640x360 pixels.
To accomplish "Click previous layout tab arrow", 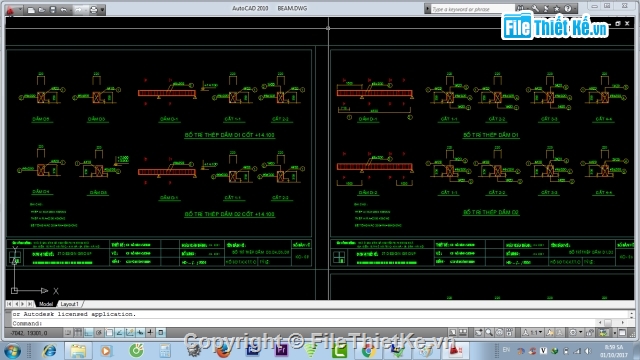I will (x=16, y=304).
